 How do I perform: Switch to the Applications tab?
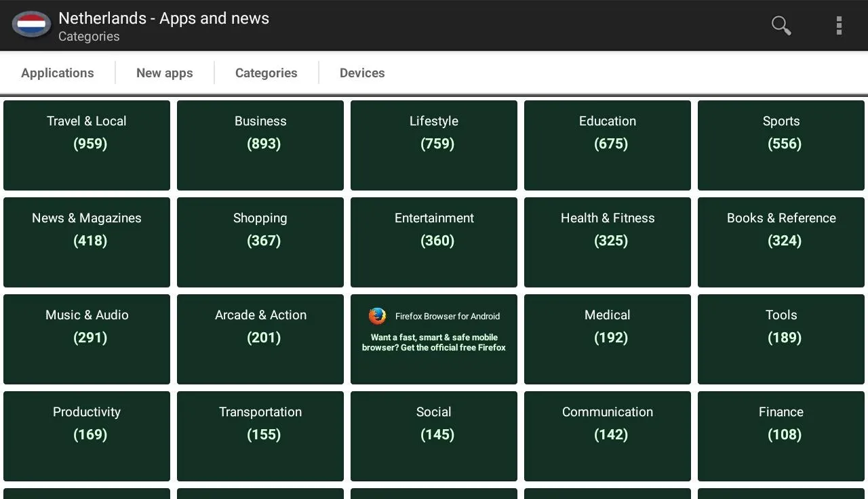(x=58, y=73)
